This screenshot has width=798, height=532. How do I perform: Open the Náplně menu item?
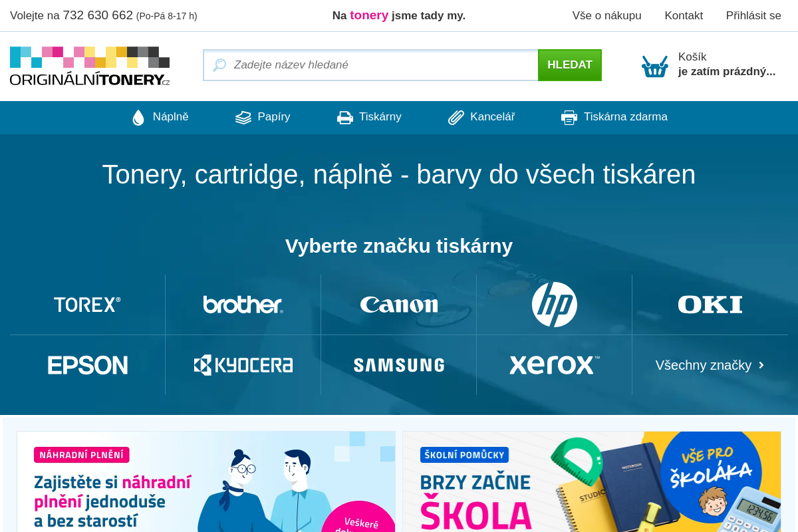click(x=160, y=117)
